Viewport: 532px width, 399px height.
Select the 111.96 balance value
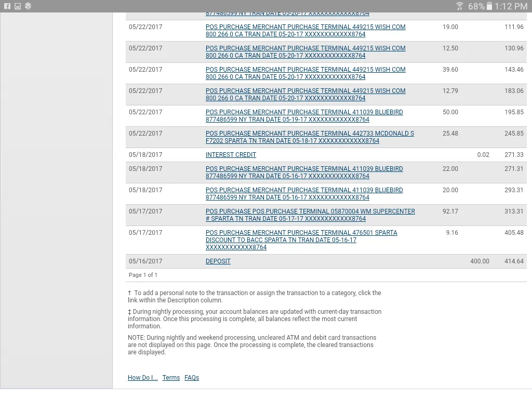click(x=514, y=27)
